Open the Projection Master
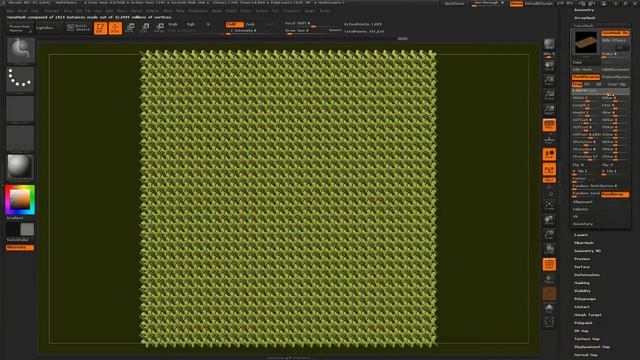 click(x=20, y=28)
